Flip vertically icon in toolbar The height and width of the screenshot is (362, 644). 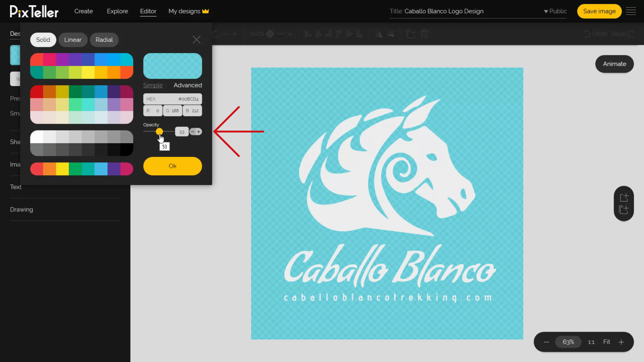(390, 34)
